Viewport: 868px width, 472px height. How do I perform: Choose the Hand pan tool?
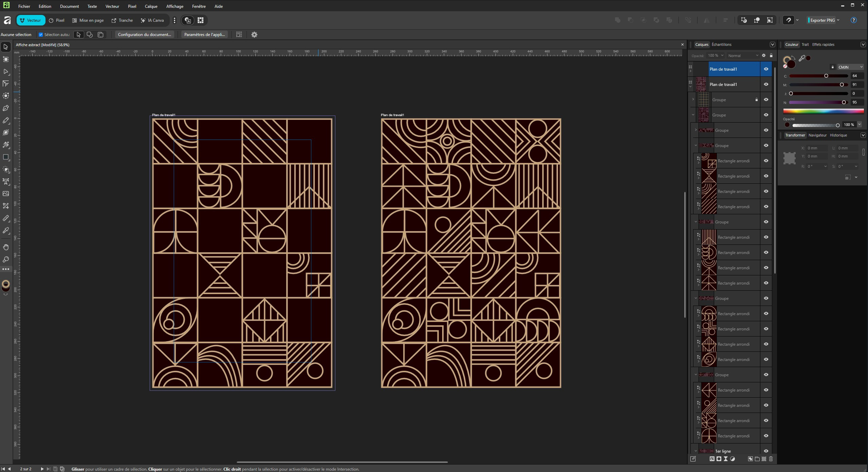click(6, 247)
